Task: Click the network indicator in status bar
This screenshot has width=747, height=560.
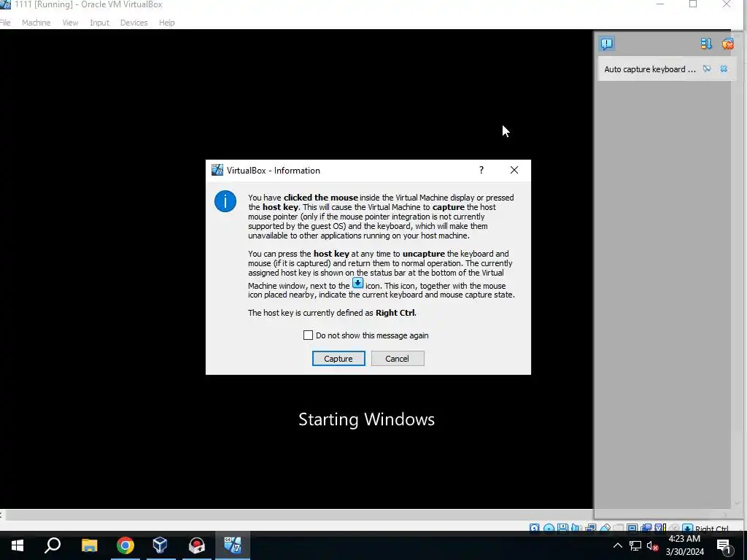Action: tap(591, 528)
